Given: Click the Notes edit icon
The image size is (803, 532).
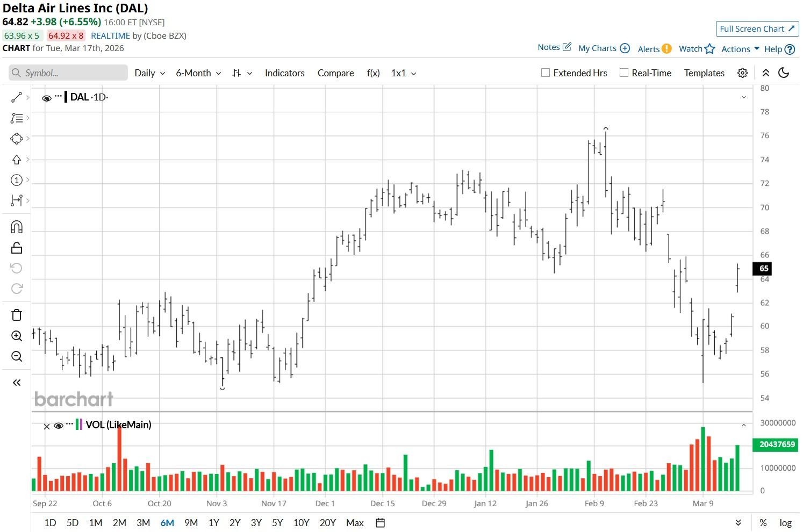Looking at the screenshot, I should click(567, 47).
